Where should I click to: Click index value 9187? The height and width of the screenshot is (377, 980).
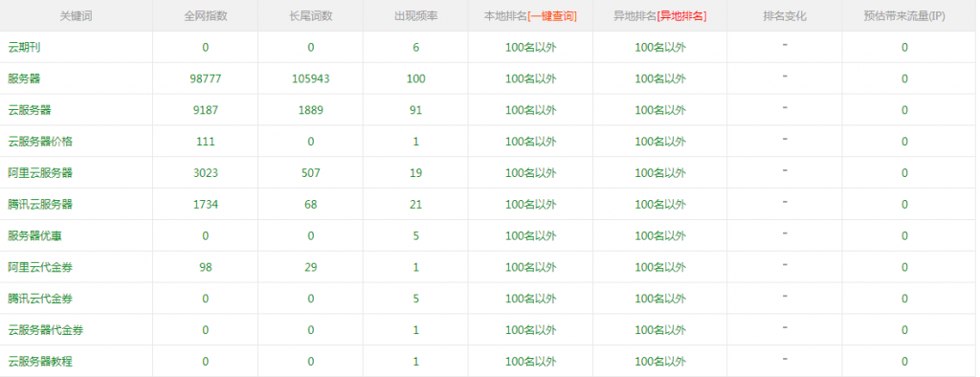pos(206,110)
